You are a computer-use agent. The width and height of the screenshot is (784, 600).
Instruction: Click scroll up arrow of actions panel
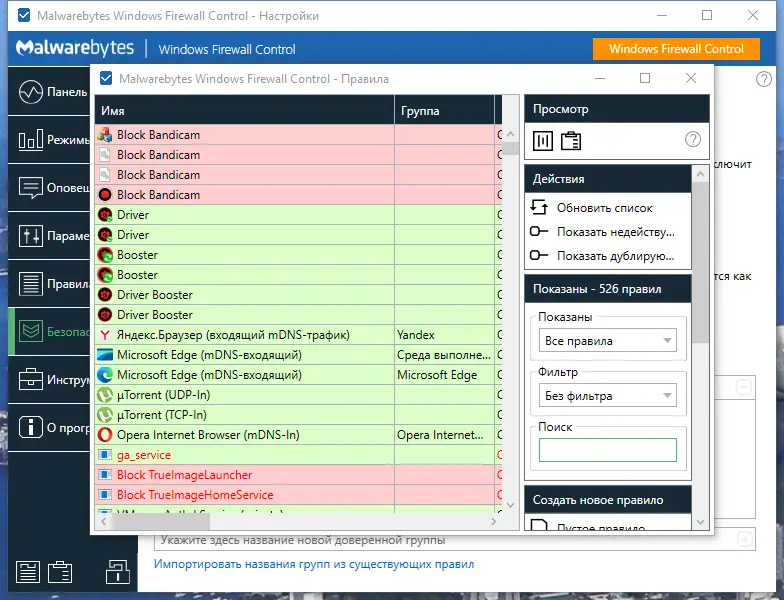point(700,174)
